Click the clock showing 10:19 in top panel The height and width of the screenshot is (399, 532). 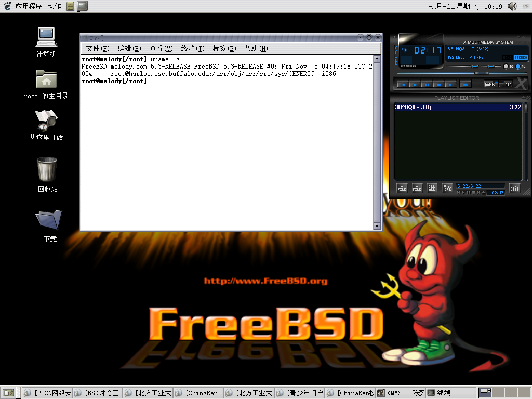pyautogui.click(x=465, y=6)
